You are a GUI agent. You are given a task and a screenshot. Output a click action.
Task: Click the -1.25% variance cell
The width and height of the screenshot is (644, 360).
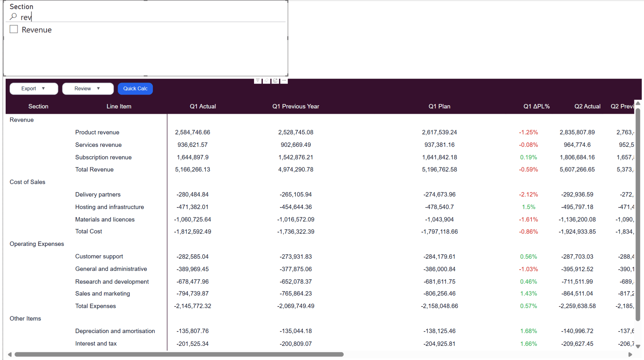[528, 132]
